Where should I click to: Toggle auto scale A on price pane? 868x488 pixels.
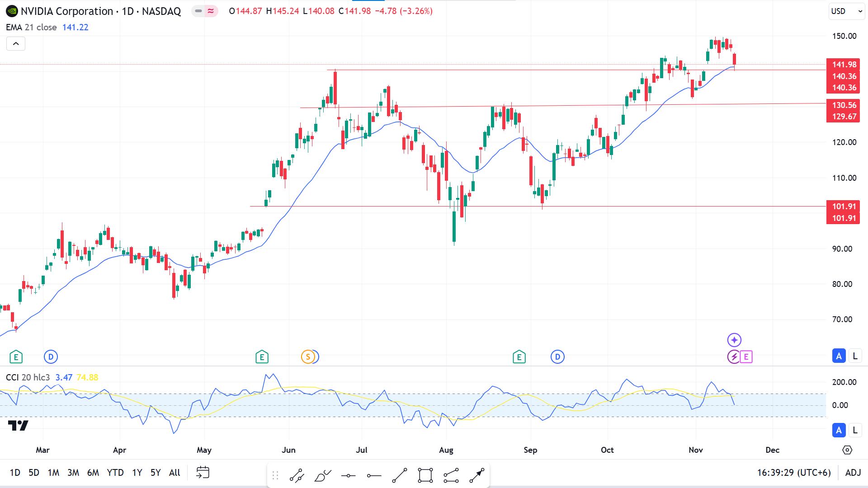[x=839, y=356]
